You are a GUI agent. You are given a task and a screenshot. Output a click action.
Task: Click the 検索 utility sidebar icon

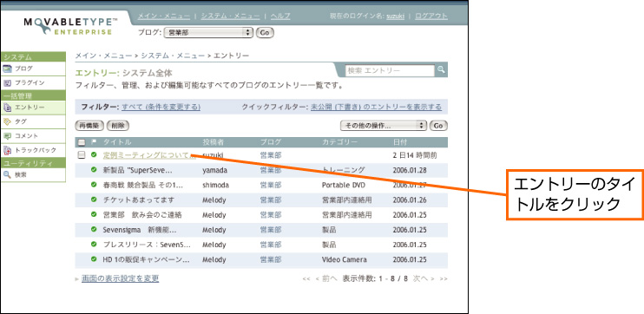pyautogui.click(x=7, y=175)
